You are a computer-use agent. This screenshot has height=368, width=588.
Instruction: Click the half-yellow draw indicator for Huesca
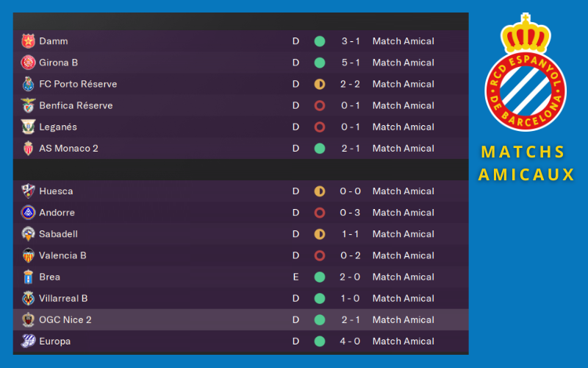320,191
